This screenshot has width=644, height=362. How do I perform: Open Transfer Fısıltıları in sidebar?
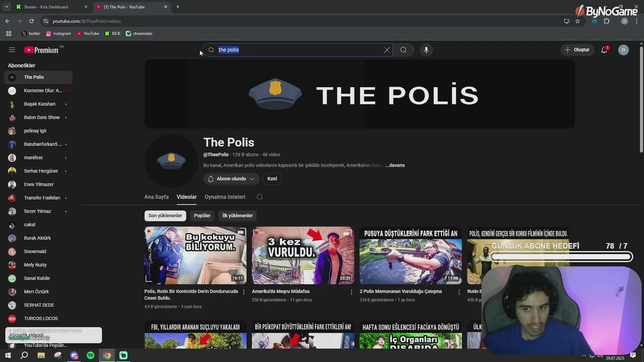point(38,198)
